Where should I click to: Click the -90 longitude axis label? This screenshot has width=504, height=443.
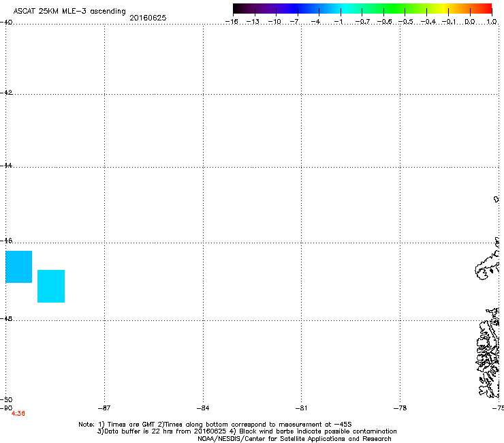6,408
